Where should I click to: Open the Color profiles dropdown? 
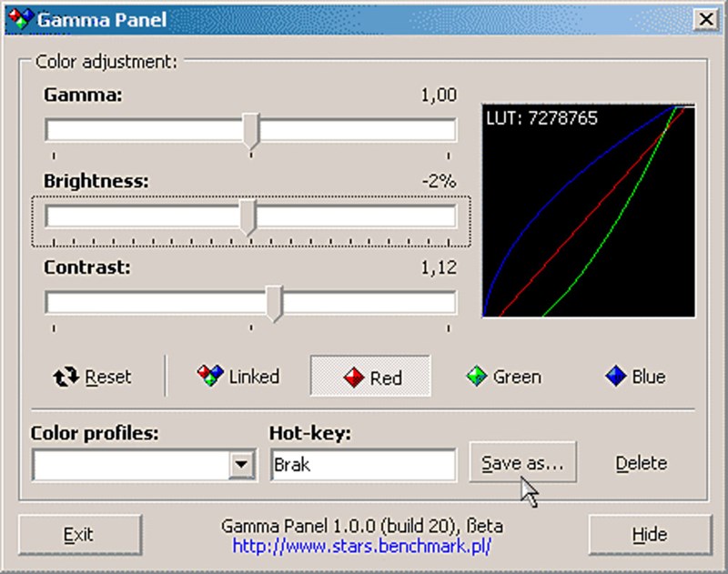pos(240,464)
